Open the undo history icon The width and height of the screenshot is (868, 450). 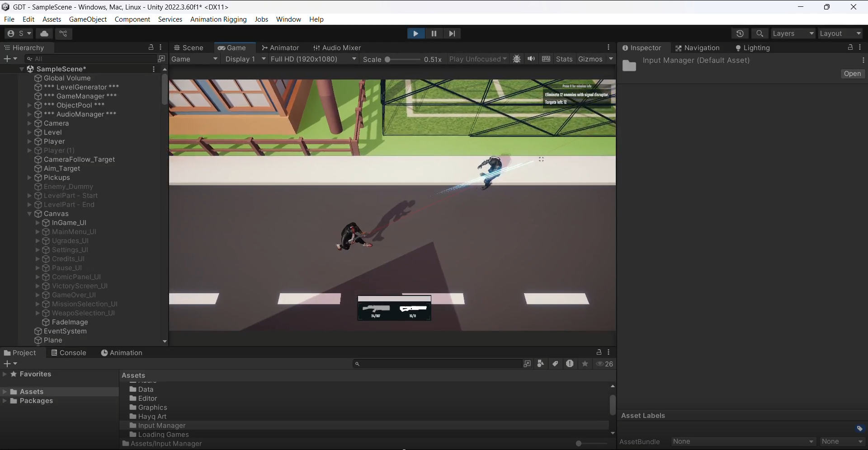pyautogui.click(x=740, y=33)
